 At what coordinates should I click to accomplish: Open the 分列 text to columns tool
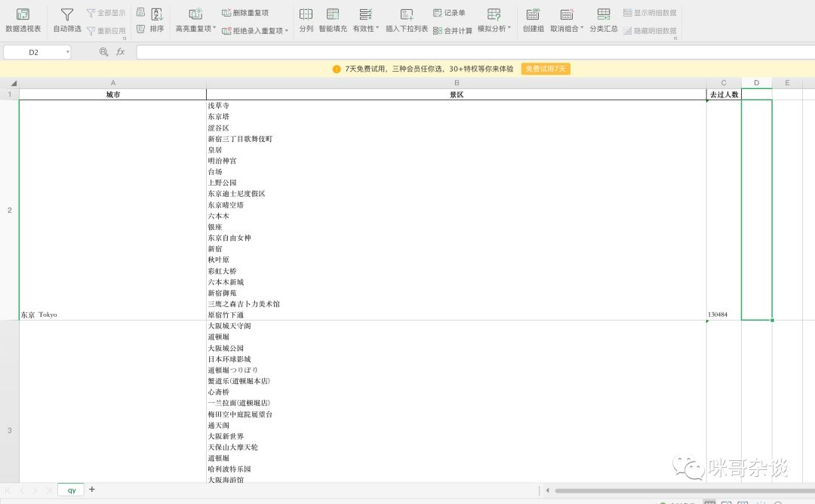[306, 20]
